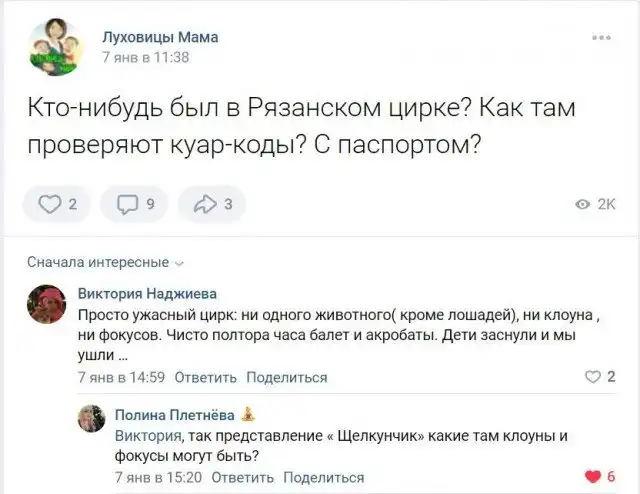Click 'Поделиться' under Viktoria's comment
This screenshot has height=494, width=640.
(287, 377)
